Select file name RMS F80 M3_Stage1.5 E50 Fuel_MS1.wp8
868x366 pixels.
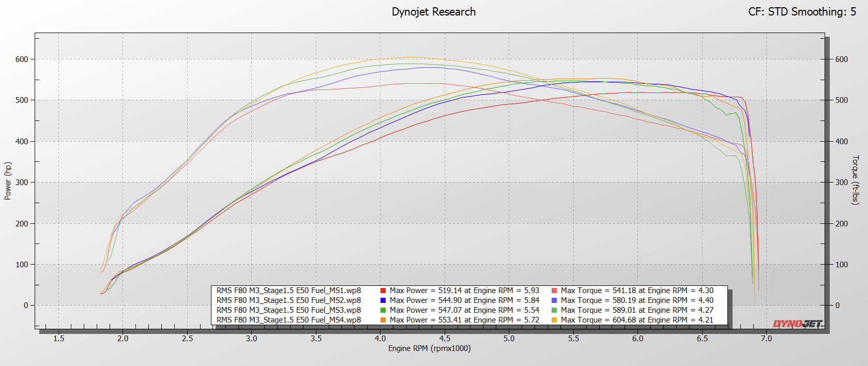288,291
